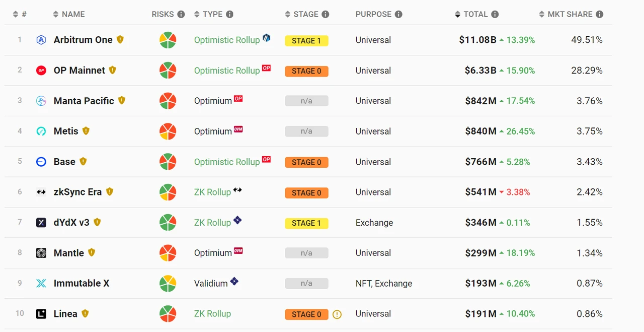Sort the table by # rank column
The image size is (644, 332).
[x=20, y=14]
